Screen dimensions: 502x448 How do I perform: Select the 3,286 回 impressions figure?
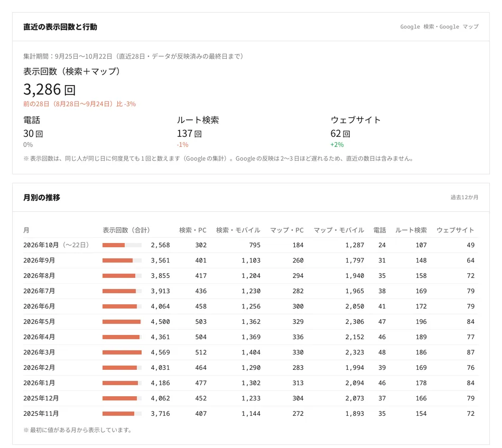point(50,89)
